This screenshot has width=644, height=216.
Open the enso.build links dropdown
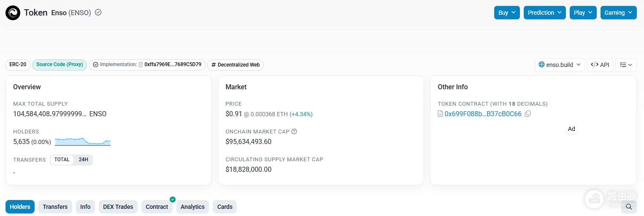coord(560,65)
